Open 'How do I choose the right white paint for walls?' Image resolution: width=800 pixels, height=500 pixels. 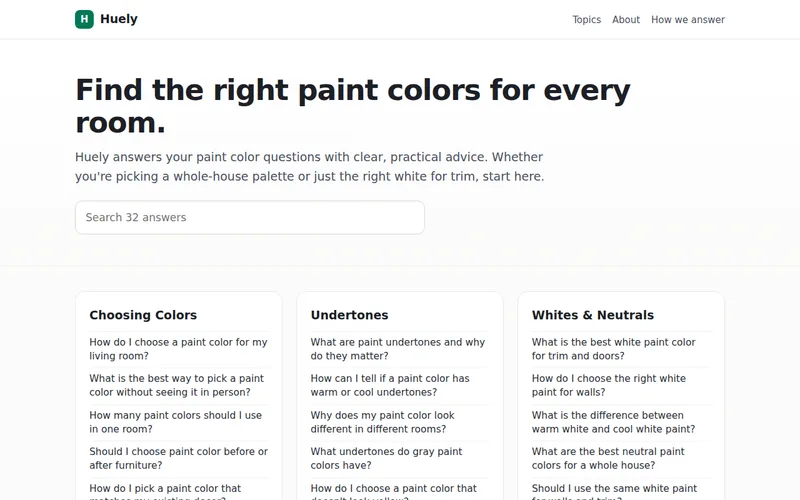609,385
